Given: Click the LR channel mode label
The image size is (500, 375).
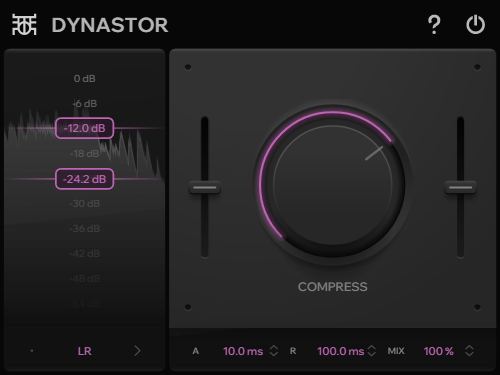Looking at the screenshot, I should pyautogui.click(x=85, y=351).
